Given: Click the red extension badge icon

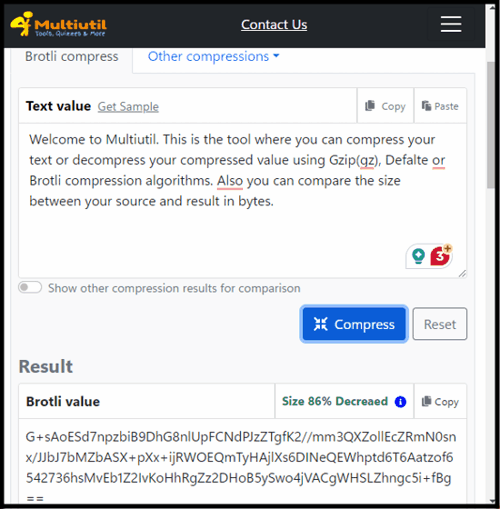Looking at the screenshot, I should pyautogui.click(x=440, y=255).
